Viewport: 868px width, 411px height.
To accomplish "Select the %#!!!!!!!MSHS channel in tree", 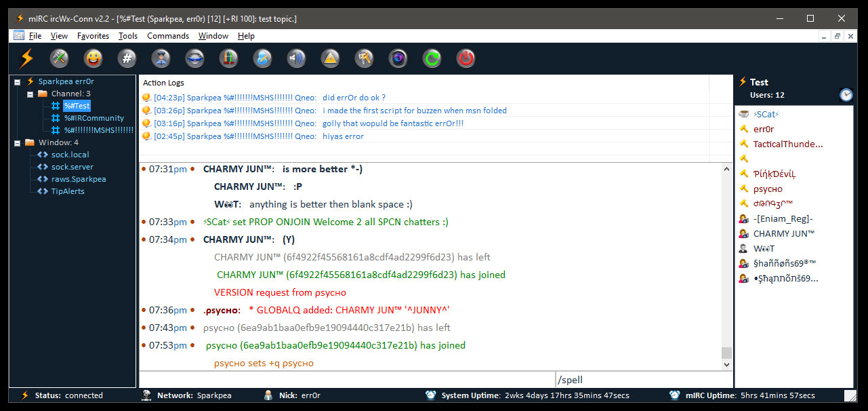I will tap(99, 130).
